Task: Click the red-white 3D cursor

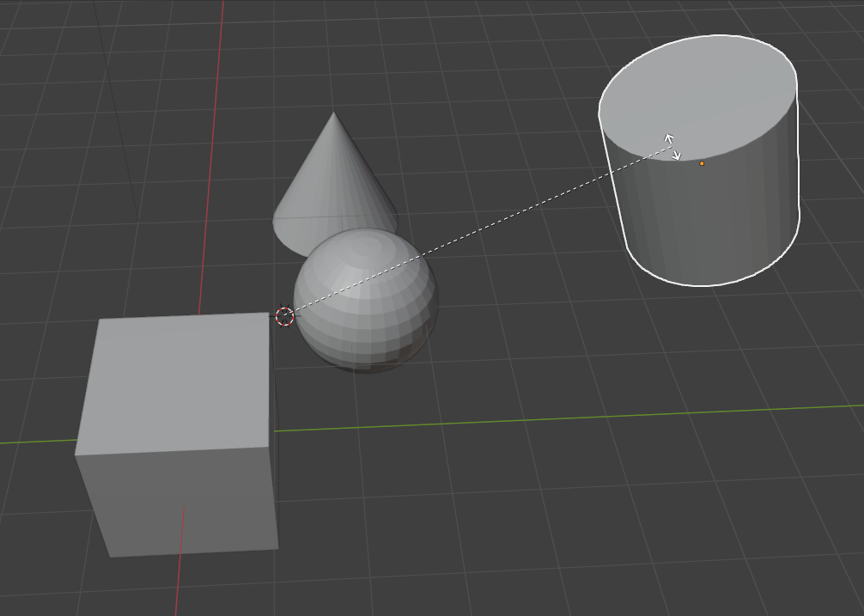Action: 284,317
